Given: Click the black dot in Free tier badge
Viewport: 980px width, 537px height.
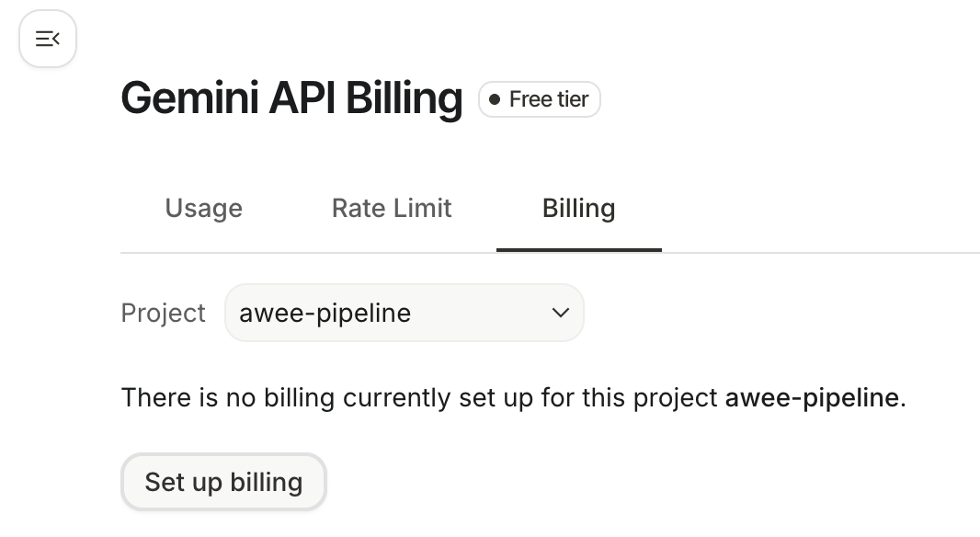Looking at the screenshot, I should point(495,99).
